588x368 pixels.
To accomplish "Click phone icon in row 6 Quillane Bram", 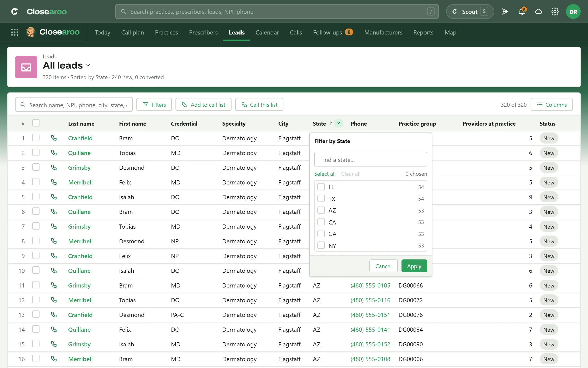I will (x=54, y=212).
